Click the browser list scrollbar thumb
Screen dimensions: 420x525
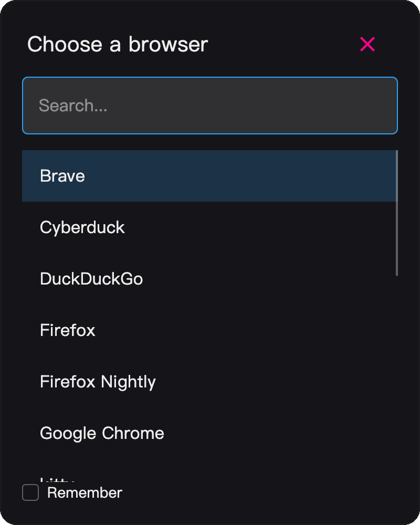pyautogui.click(x=397, y=213)
